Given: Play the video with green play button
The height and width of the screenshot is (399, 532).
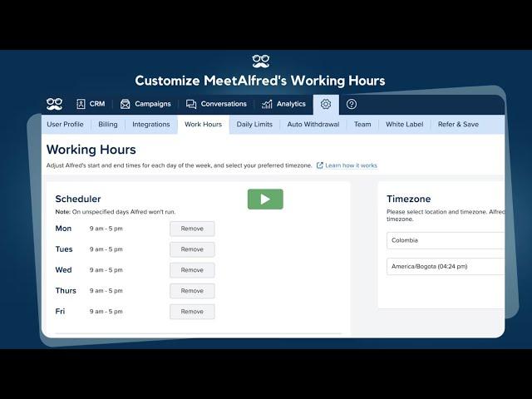Looking at the screenshot, I should pos(265,199).
